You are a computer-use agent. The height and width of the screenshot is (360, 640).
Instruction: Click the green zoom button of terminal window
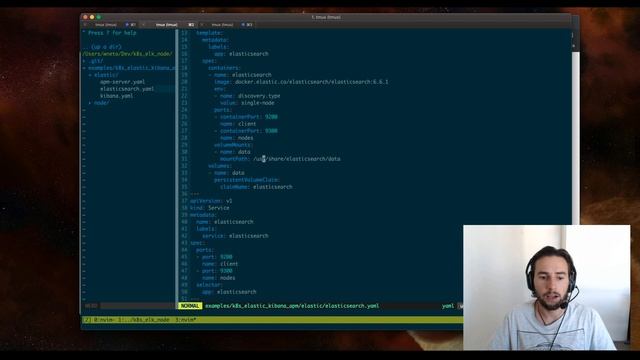(98, 17)
